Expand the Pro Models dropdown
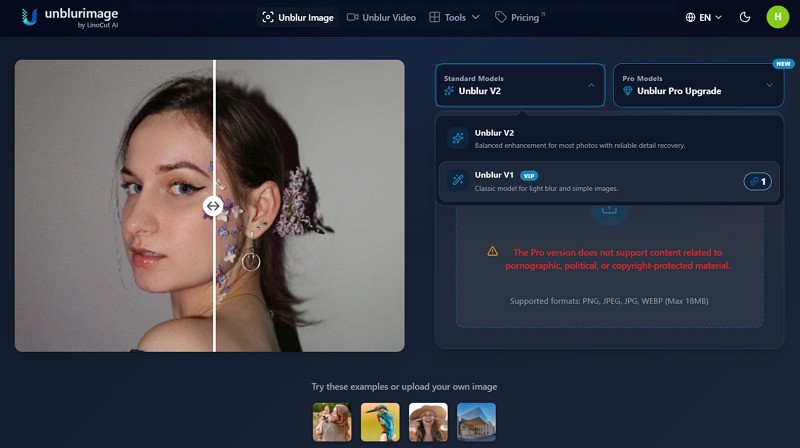The width and height of the screenshot is (800, 448). (698, 85)
